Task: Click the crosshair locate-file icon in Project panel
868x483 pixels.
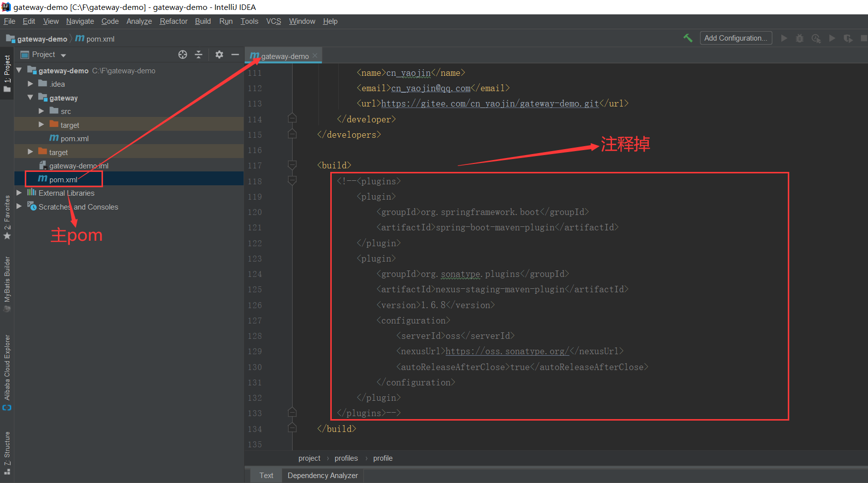Action: tap(183, 54)
